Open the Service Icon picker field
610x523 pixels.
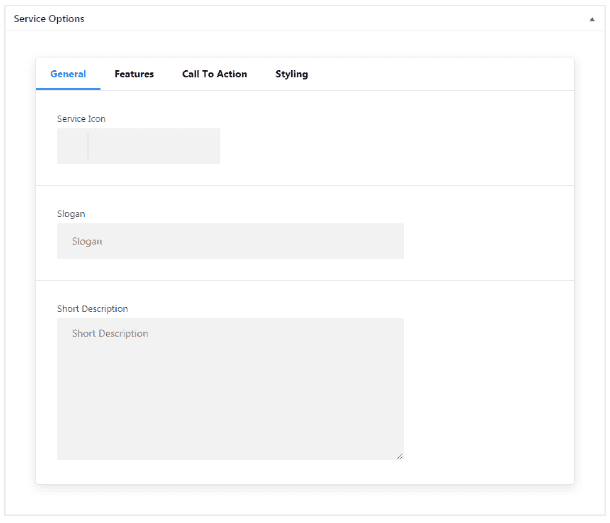click(x=153, y=146)
